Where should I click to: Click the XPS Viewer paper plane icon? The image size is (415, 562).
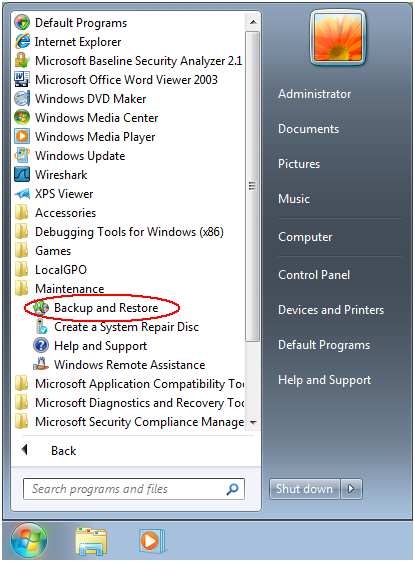(22, 194)
